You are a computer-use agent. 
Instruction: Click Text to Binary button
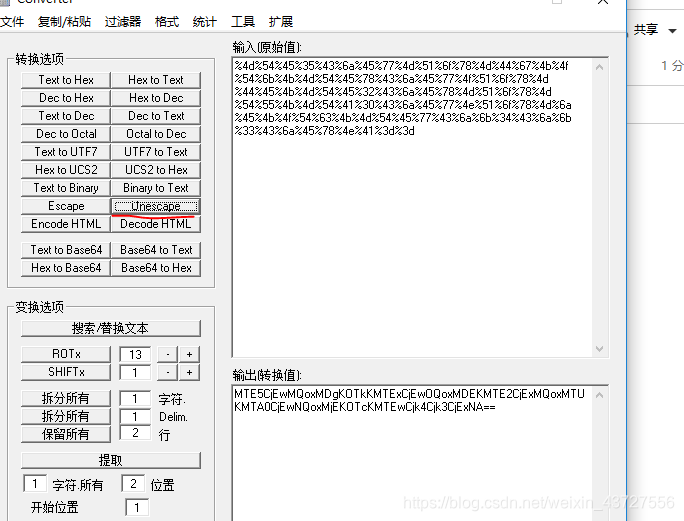point(66,188)
